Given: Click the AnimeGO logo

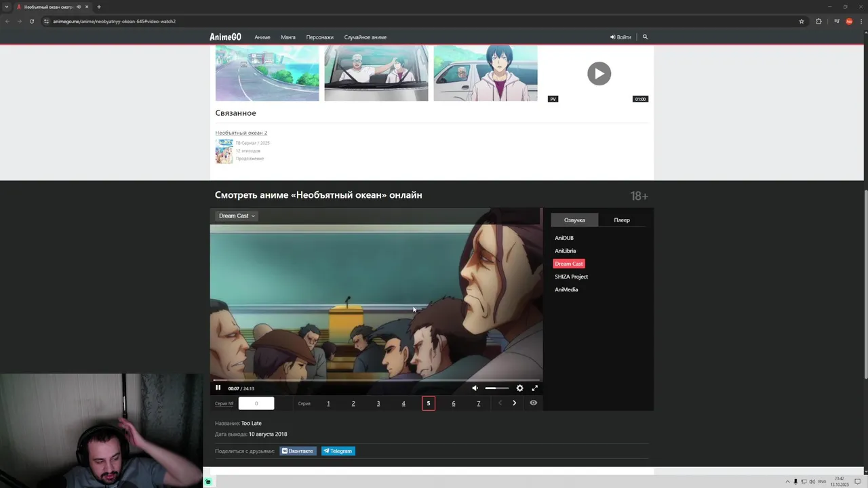Looking at the screenshot, I should (x=225, y=37).
